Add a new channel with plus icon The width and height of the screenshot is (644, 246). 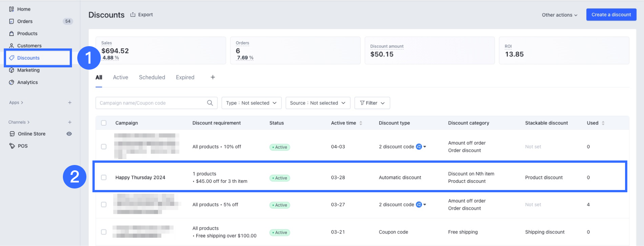[70, 122]
